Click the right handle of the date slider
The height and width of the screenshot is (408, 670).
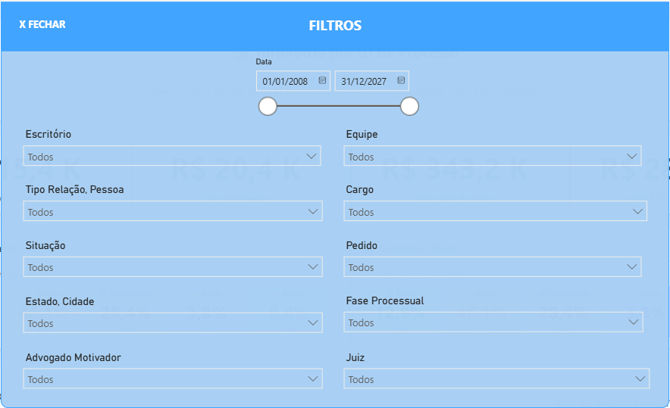click(x=409, y=106)
